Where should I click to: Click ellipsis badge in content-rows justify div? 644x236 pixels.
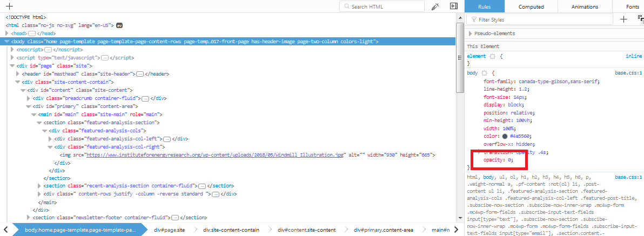215,194
